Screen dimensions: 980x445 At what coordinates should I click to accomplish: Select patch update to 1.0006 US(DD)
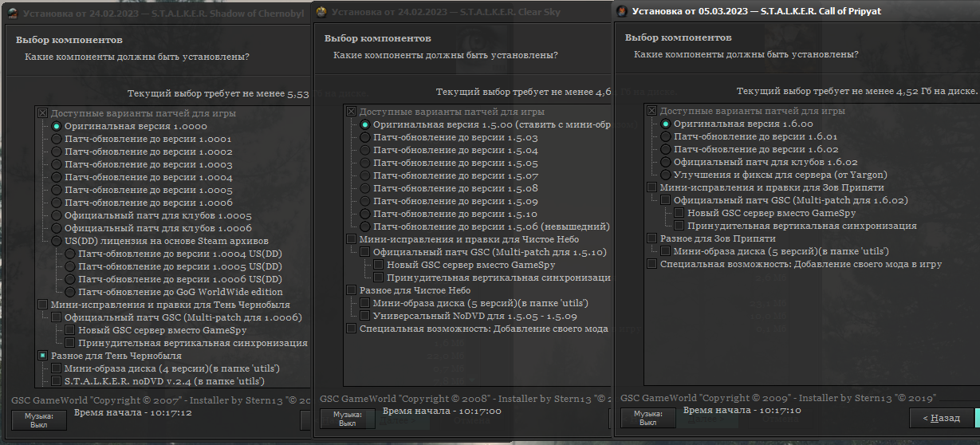click(70, 279)
